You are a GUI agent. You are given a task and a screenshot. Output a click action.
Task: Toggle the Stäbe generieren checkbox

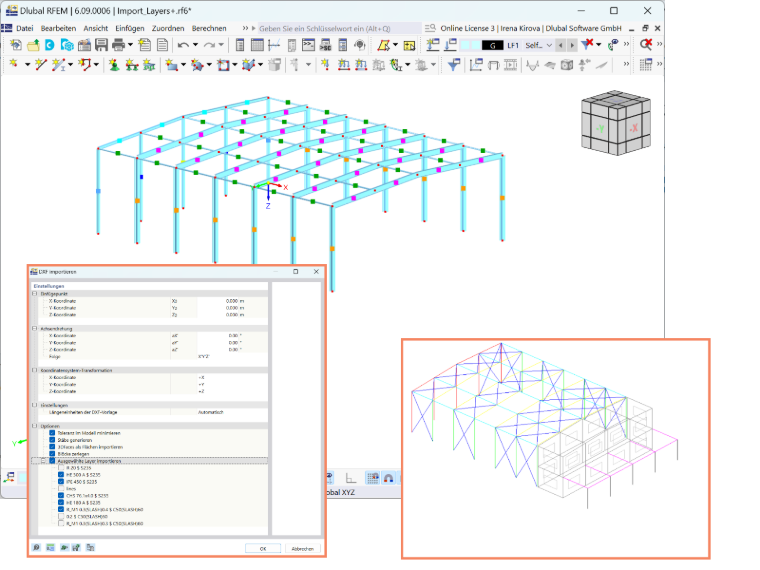coord(52,440)
